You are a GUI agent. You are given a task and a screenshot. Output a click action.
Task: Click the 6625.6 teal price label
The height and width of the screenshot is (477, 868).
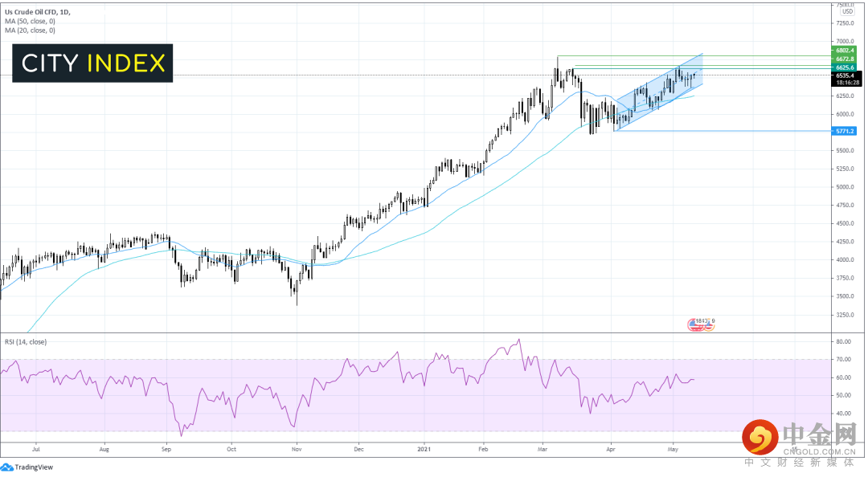click(845, 67)
